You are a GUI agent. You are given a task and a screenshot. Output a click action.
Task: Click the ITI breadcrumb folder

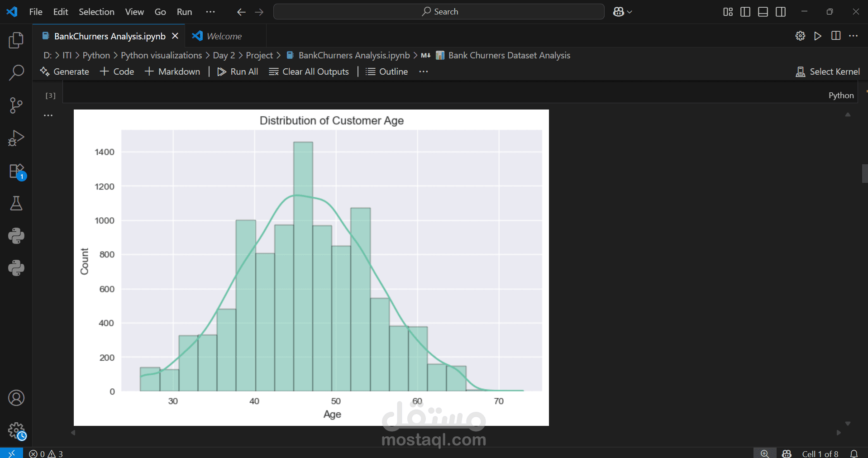(67, 55)
